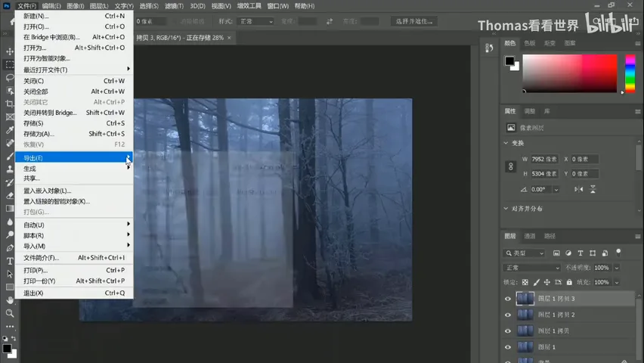Select the Rectangular Marquee tool

pyautogui.click(x=9, y=65)
